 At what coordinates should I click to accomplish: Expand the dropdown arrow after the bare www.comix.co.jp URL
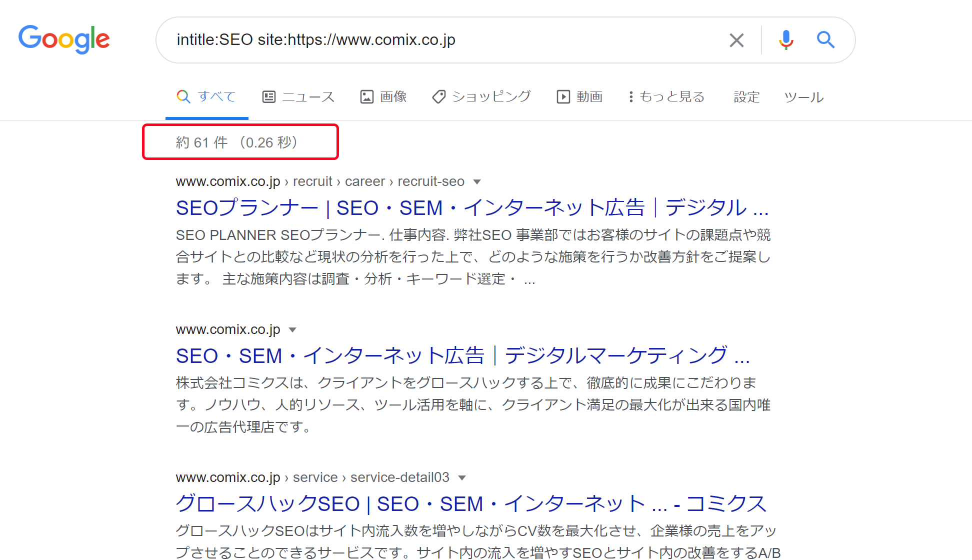[x=293, y=330]
